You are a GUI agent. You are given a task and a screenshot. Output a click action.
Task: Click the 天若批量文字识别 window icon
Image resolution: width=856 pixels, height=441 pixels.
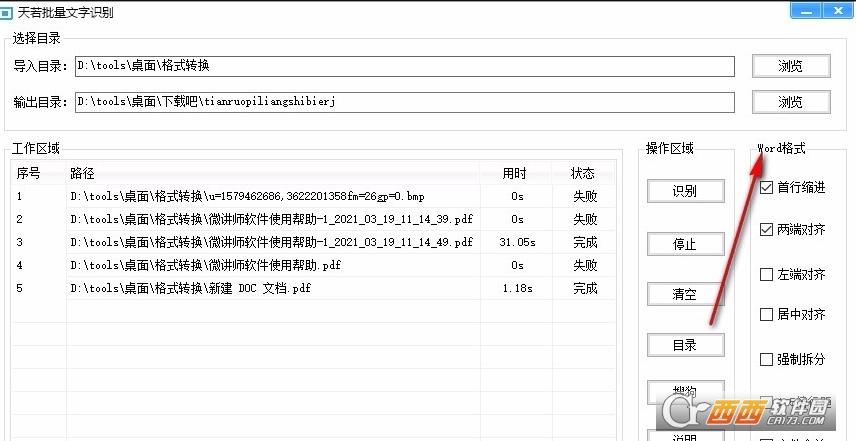click(x=6, y=13)
